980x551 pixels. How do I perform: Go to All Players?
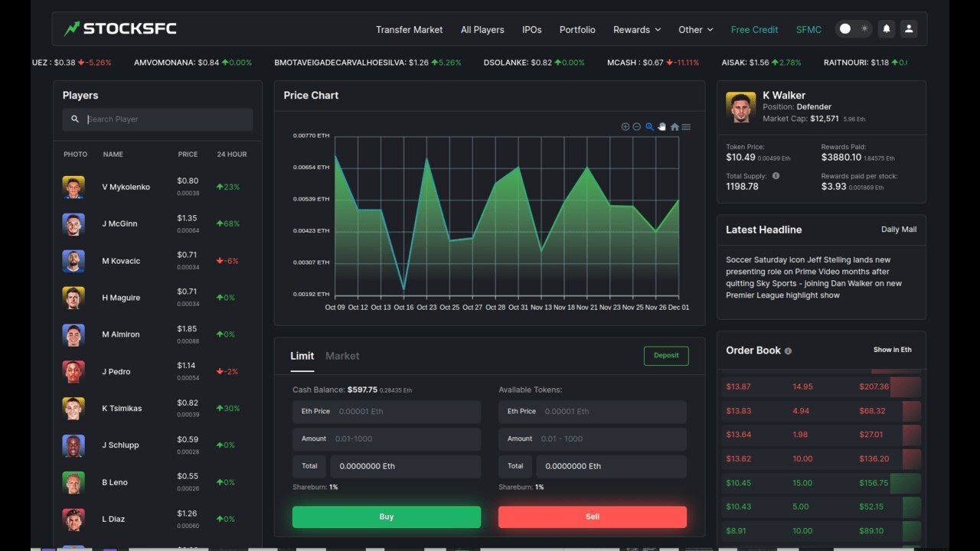coord(482,30)
